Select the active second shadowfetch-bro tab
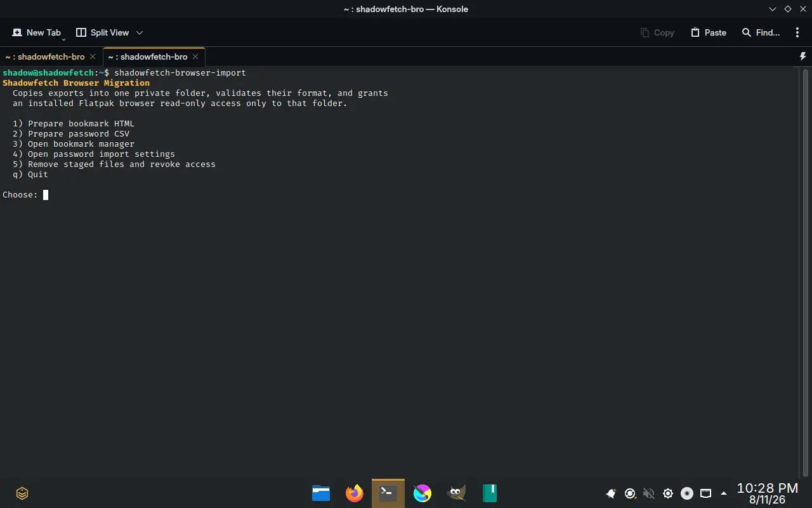The height and width of the screenshot is (508, 812). tap(148, 57)
